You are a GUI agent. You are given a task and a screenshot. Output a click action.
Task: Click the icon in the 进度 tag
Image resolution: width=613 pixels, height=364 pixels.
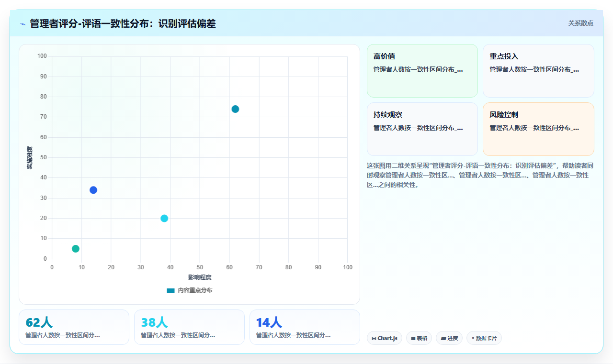point(443,338)
